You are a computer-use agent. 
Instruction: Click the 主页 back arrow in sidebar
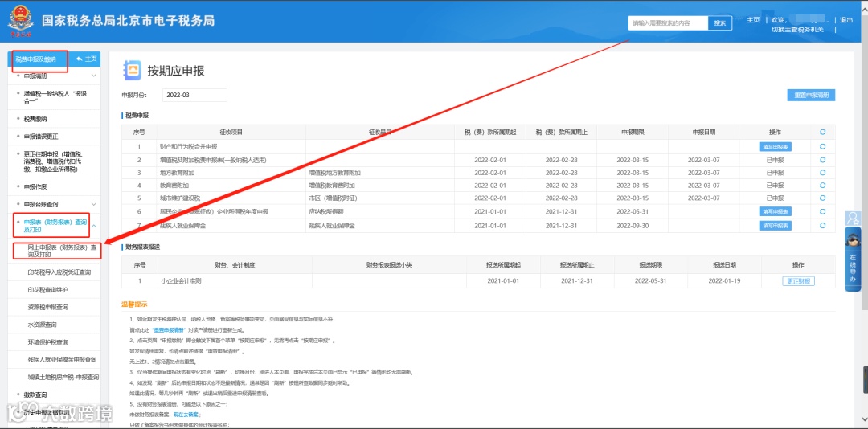click(86, 59)
